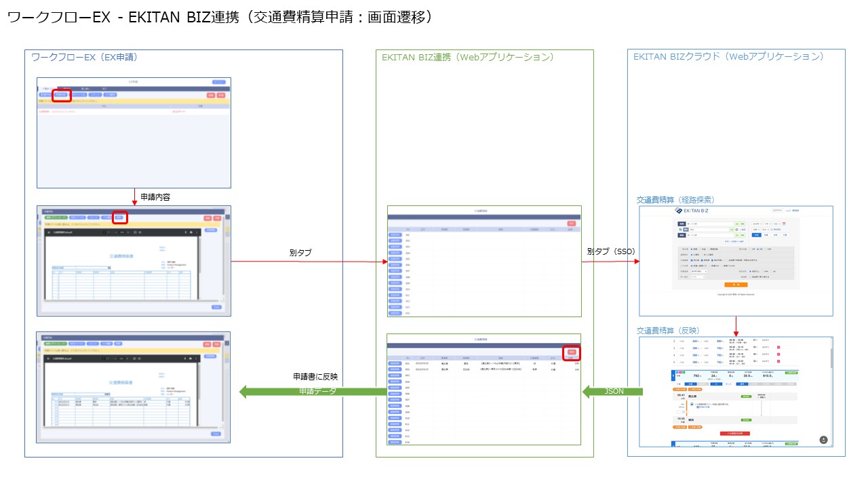
Task: Click the red calendar icon beside the date dropdowns
Action: [x=784, y=224]
